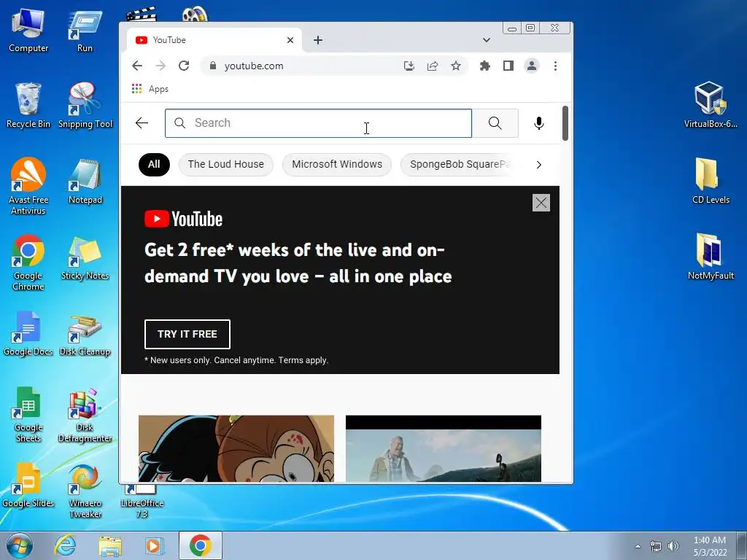Bookmark this page with the star
Viewport: 747px width, 560px height.
[x=456, y=66]
